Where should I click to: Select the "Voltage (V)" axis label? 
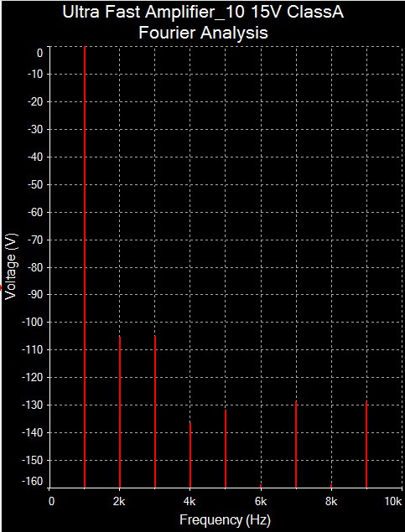coord(11,266)
